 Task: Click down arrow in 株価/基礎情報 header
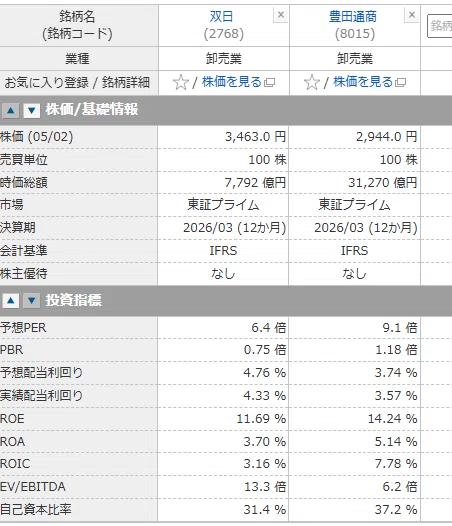coord(32,110)
